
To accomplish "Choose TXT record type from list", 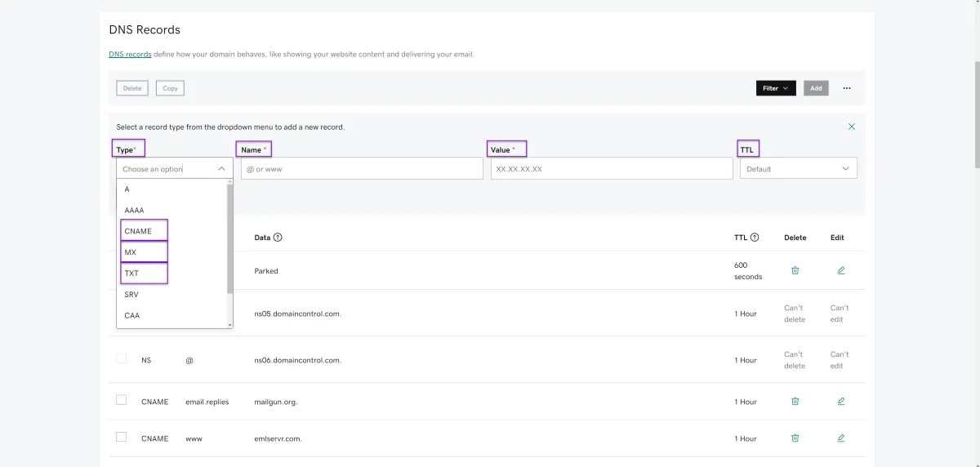I will click(171, 274).
